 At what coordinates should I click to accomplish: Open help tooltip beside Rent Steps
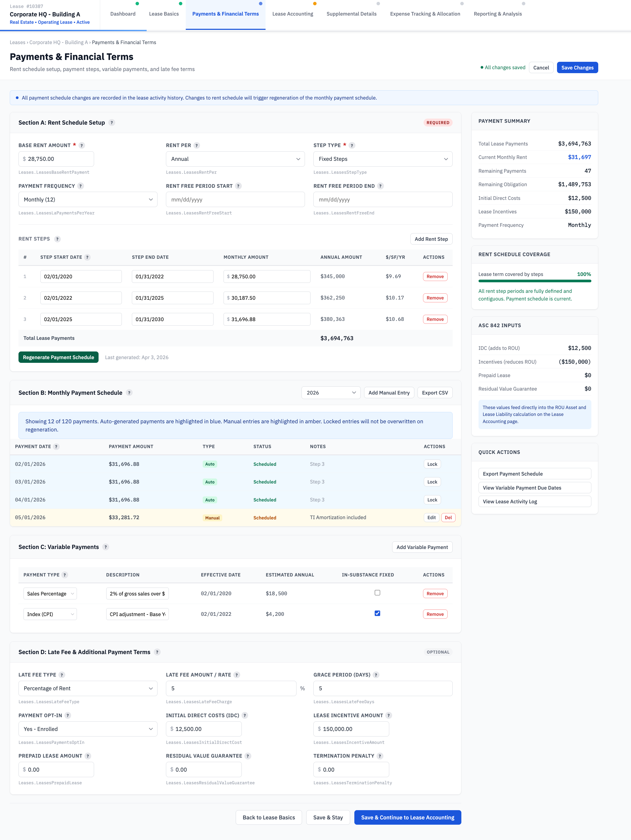[57, 239]
